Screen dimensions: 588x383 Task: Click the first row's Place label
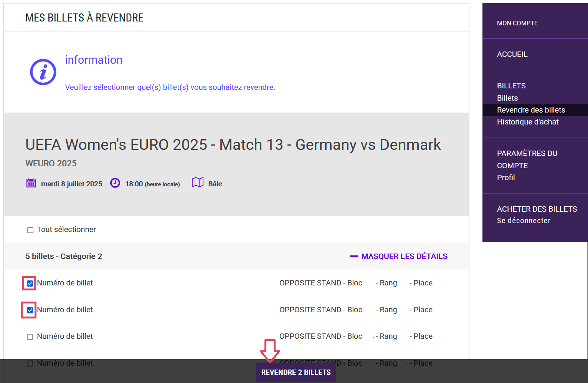(423, 283)
